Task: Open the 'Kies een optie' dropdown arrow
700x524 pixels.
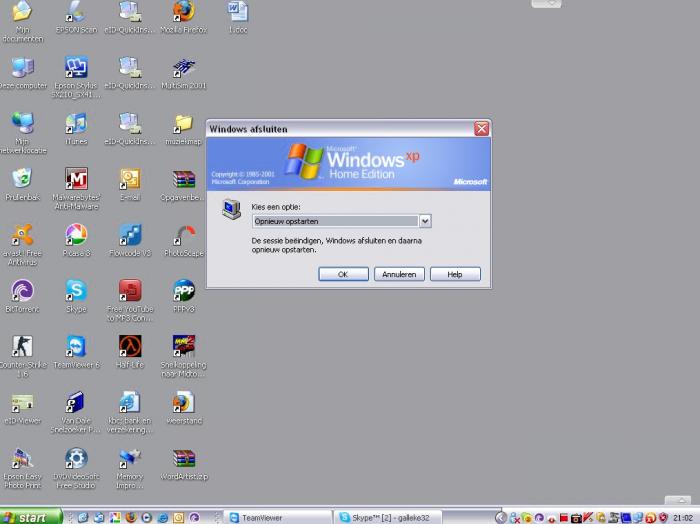Action: coord(425,221)
